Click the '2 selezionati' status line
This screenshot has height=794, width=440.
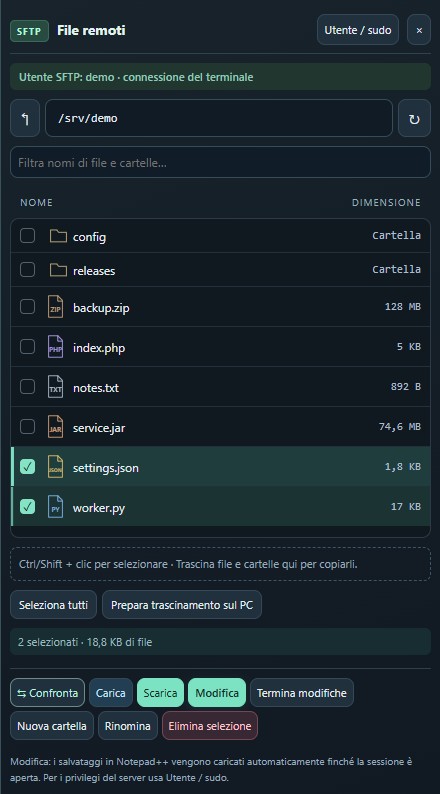point(220,642)
